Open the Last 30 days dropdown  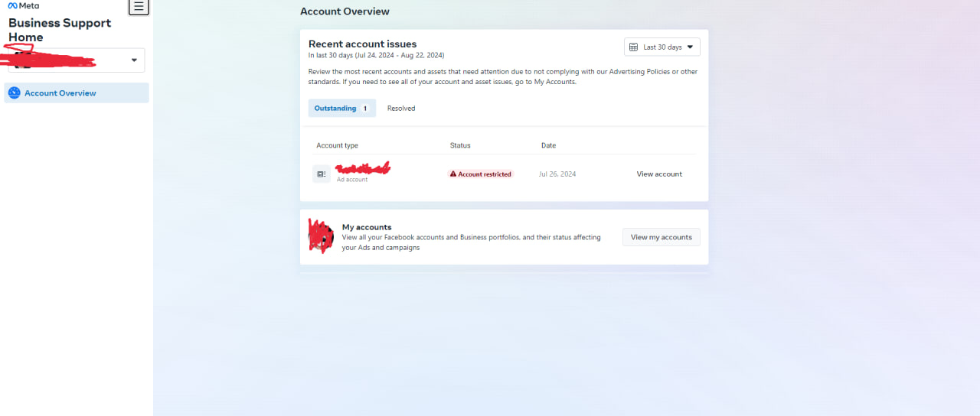662,47
